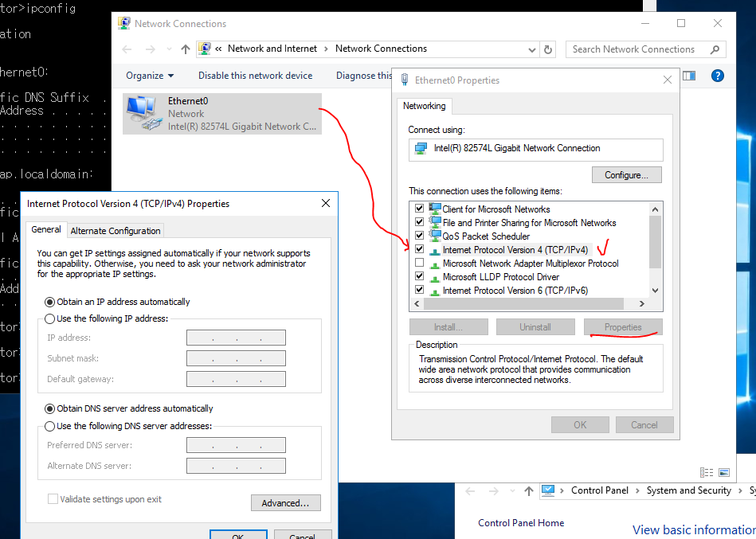This screenshot has height=539, width=756.
Task: Open recent locations dropdown in Network Connections
Action: 169,49
